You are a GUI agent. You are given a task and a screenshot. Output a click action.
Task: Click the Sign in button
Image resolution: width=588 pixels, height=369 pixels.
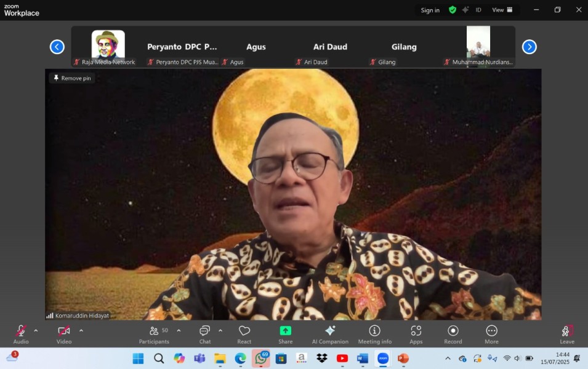click(430, 10)
